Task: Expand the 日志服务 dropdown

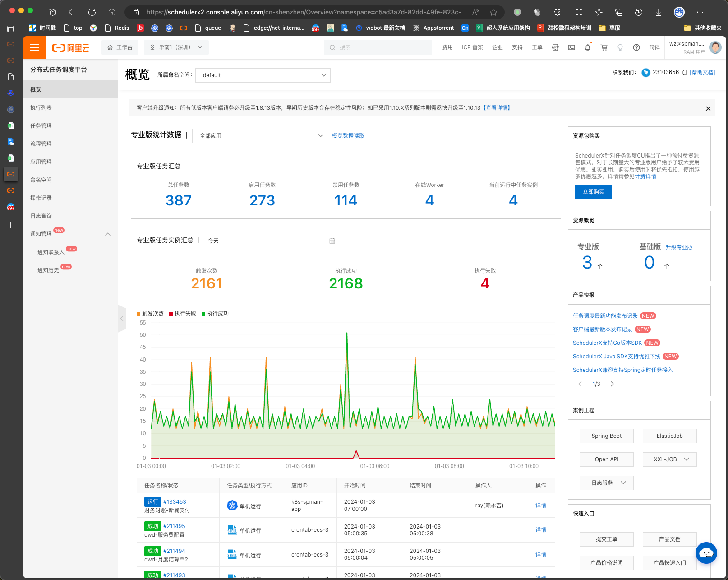Action: point(607,483)
